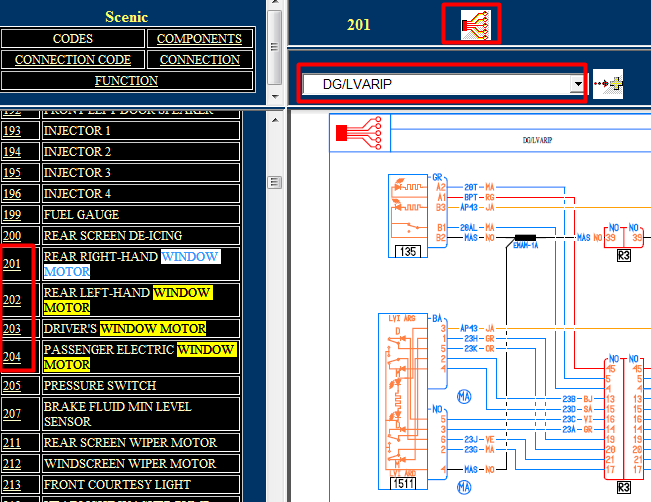Viewport: 651px width, 502px height.
Task: Click red connector icon in diagram header
Action: (x=359, y=133)
